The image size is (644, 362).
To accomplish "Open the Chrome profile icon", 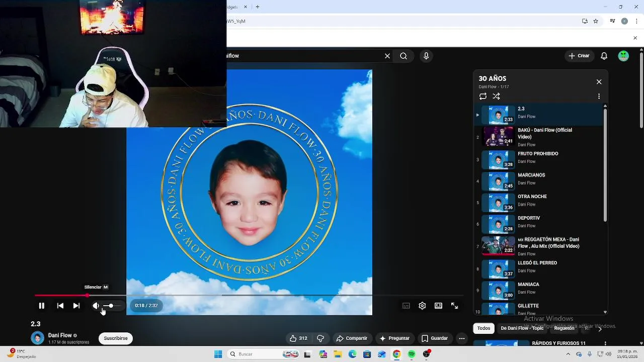I will coord(624,21).
